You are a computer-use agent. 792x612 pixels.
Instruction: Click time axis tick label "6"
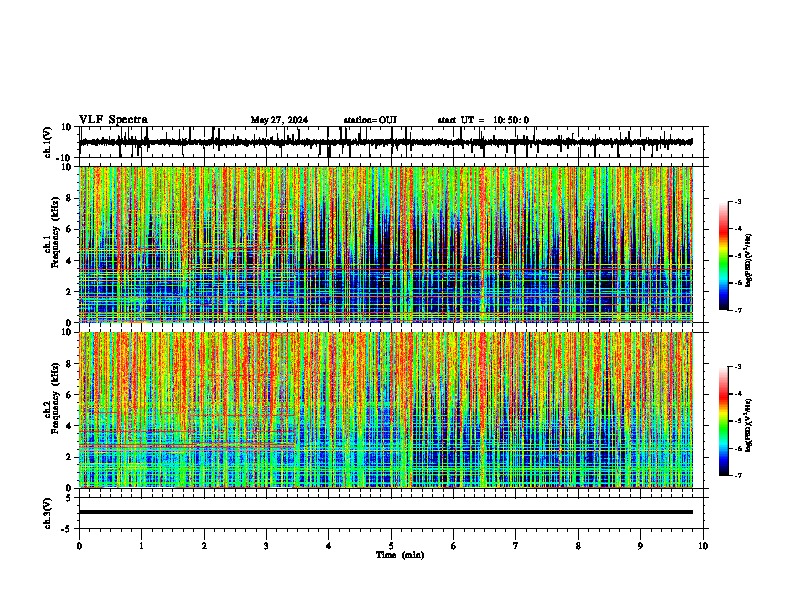point(454,546)
